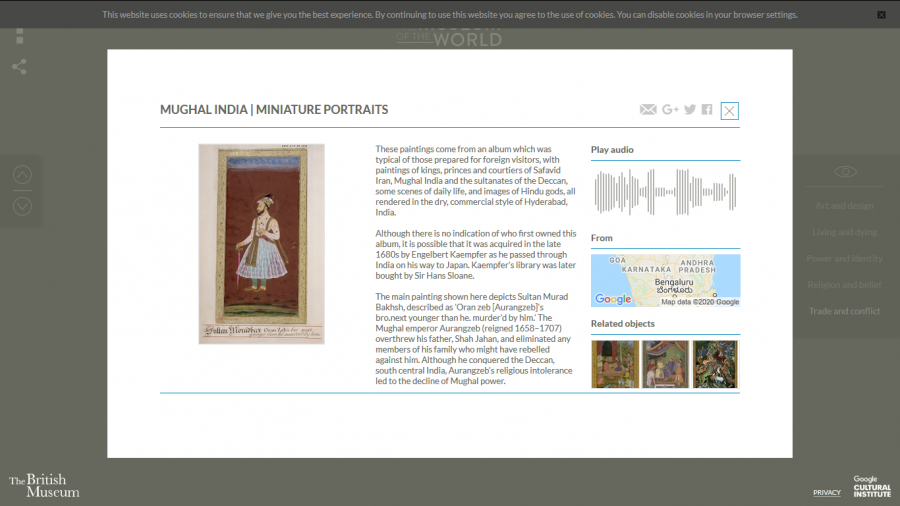This screenshot has height=506, width=900.
Task: Dismiss the cookie notice banner
Action: pyautogui.click(x=881, y=15)
